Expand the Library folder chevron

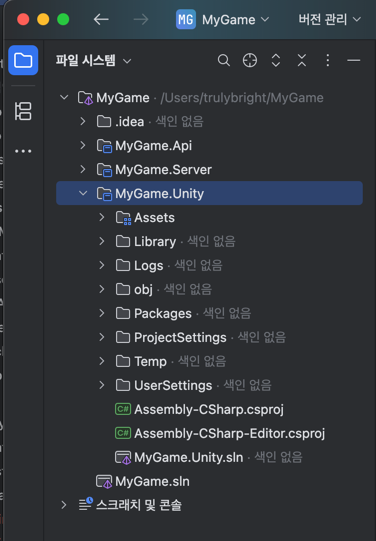coord(102,241)
